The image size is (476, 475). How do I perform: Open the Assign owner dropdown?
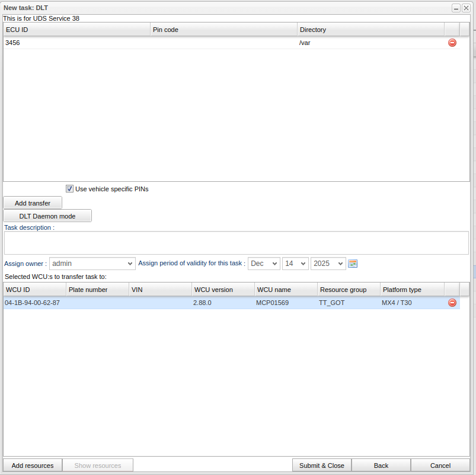click(92, 264)
